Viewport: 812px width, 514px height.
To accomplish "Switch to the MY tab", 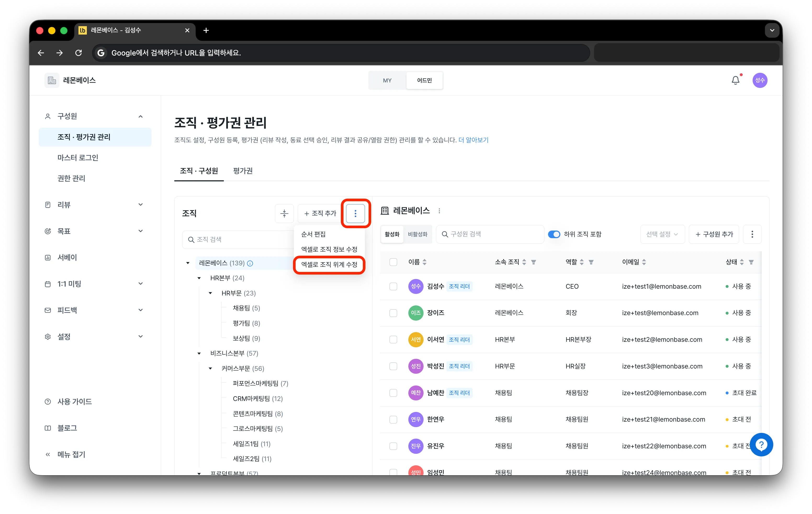I will click(387, 81).
